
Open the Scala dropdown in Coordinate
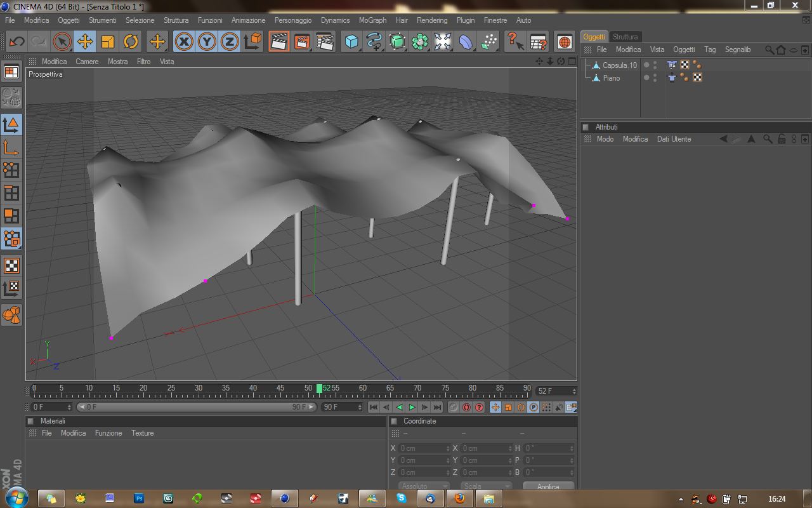pos(486,486)
